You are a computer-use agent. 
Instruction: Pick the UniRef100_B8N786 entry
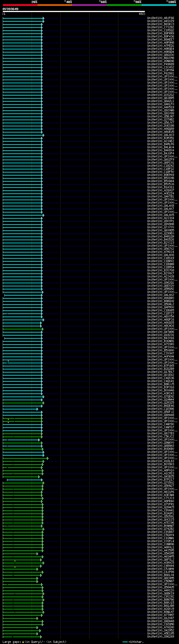point(161,600)
